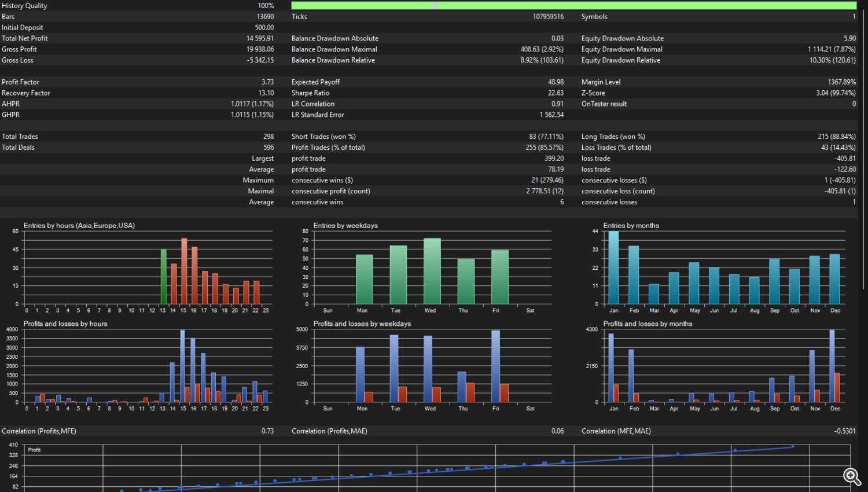This screenshot has width=868, height=492.
Task: Select the Profit Factor value 3.73
Action: click(x=268, y=82)
